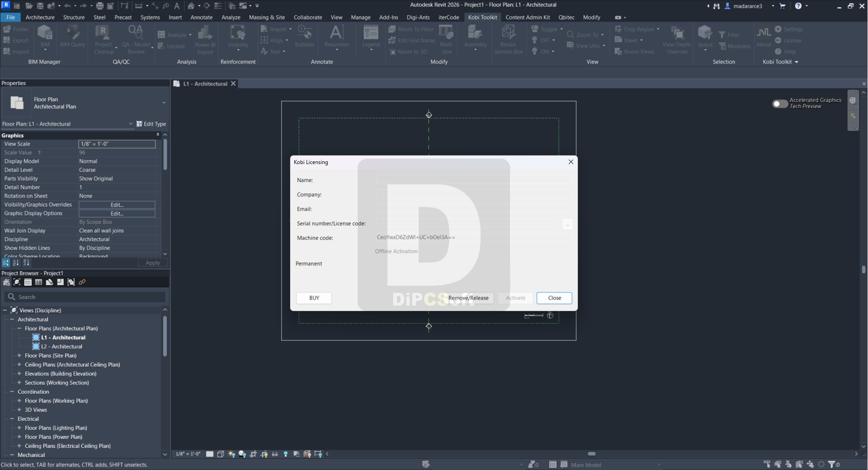Toggle temporary hide/isolate glasses icon
This screenshot has height=470, width=868.
click(x=275, y=454)
